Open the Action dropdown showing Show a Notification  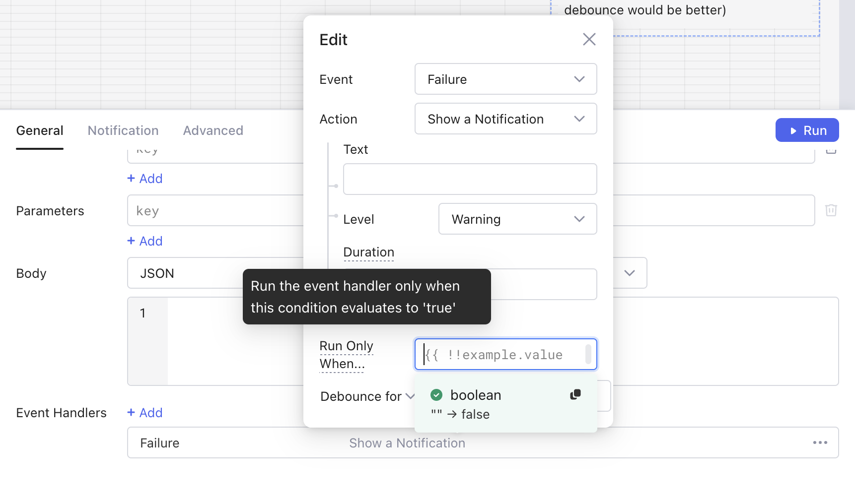click(x=505, y=119)
